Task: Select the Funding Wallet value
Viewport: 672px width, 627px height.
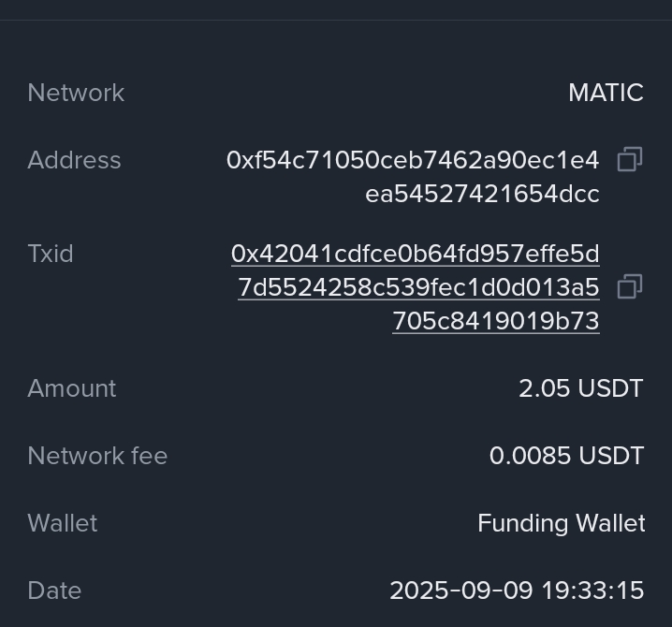Action: tap(561, 523)
